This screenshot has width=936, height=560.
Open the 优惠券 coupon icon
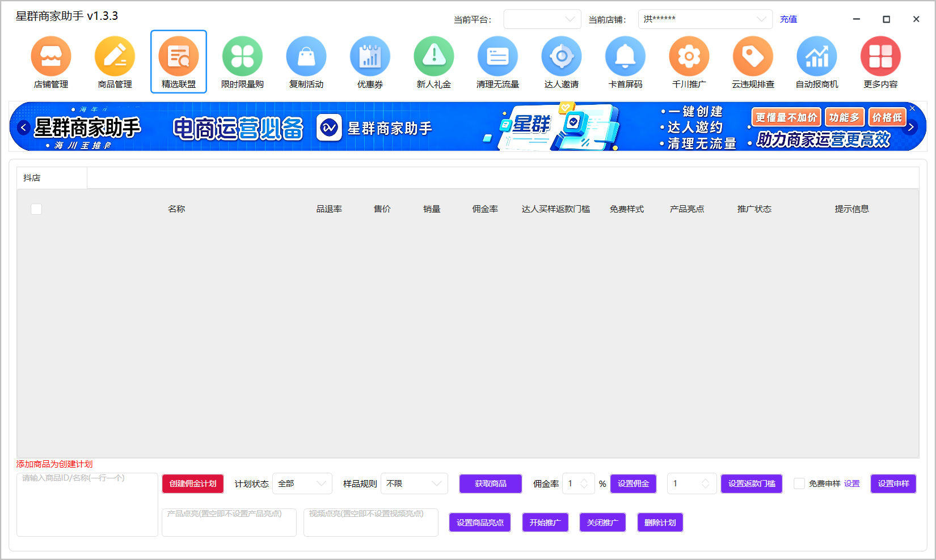pos(370,56)
